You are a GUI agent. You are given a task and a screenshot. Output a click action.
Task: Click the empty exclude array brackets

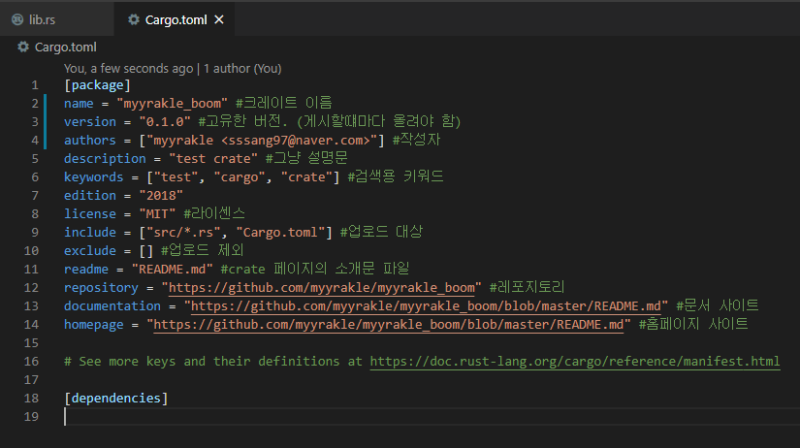click(146, 251)
